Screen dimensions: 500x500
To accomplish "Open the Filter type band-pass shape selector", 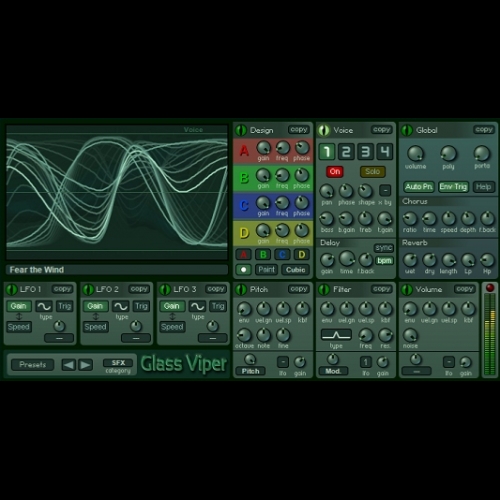I will [336, 335].
